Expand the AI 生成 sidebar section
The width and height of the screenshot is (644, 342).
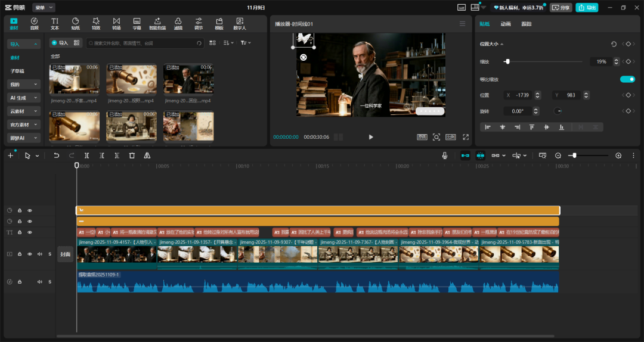pyautogui.click(x=23, y=98)
